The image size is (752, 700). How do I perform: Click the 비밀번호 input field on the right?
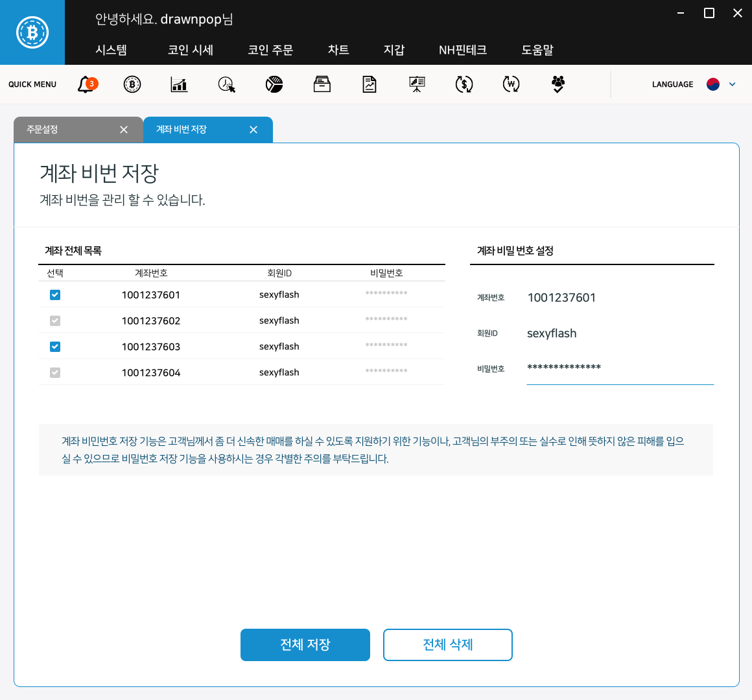tap(619, 369)
